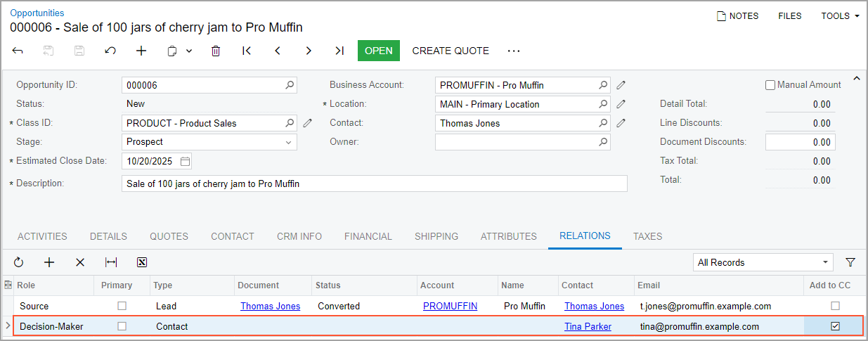The width and height of the screenshot is (868, 341).
Task: Click fit columns width icon
Action: pos(111,262)
